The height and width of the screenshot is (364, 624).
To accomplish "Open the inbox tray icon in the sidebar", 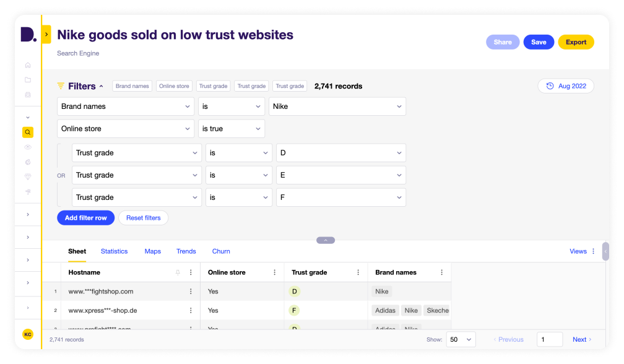I will point(28,95).
